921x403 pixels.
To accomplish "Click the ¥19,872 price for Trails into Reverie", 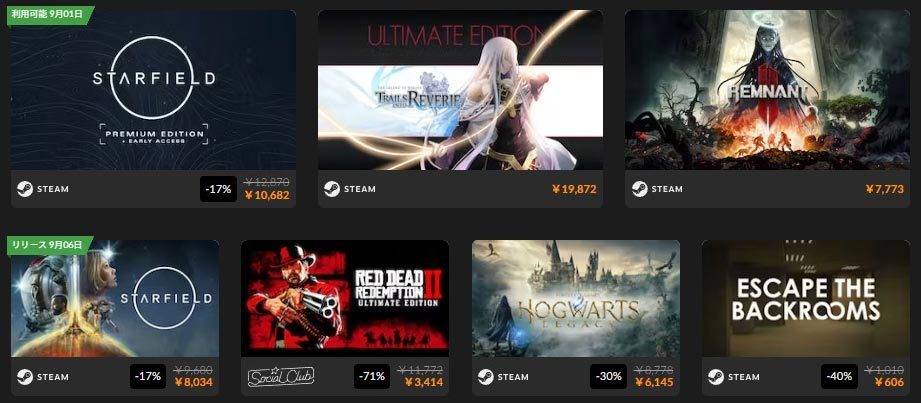I will point(574,189).
